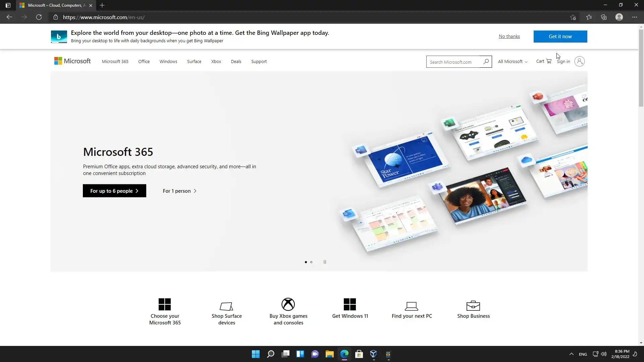Click the Get it now button
The width and height of the screenshot is (644, 362).
[x=560, y=37]
